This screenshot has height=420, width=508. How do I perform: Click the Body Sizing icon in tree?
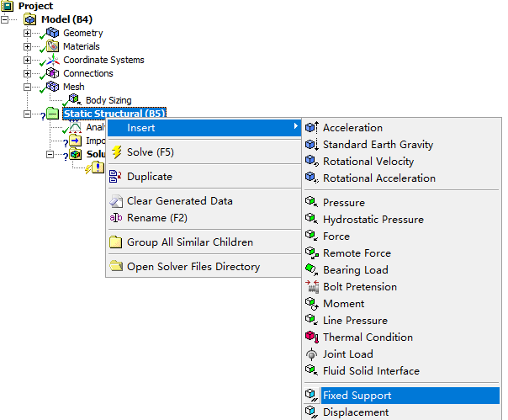pyautogui.click(x=74, y=100)
